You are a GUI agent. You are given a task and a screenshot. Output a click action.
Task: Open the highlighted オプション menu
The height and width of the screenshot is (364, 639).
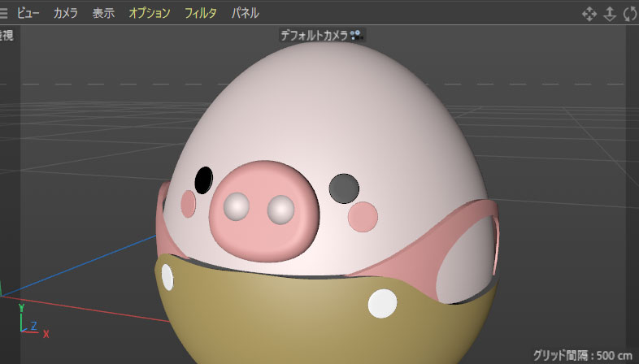150,13
